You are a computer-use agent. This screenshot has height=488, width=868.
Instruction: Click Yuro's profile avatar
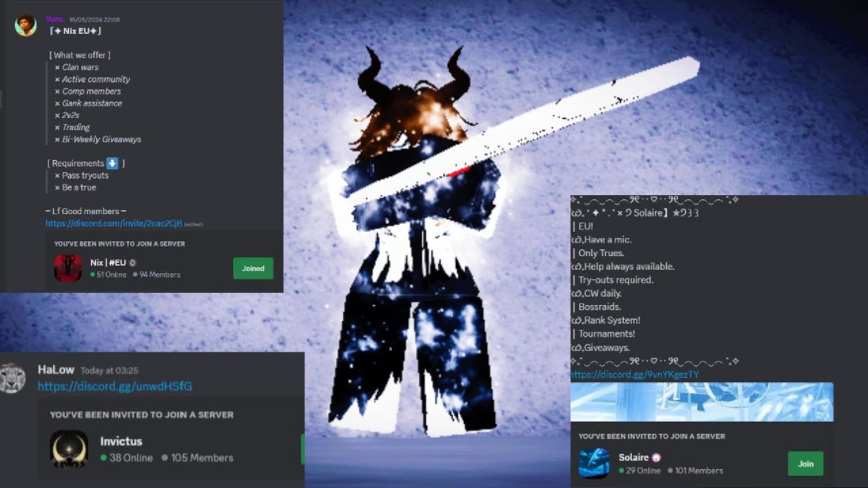click(26, 25)
